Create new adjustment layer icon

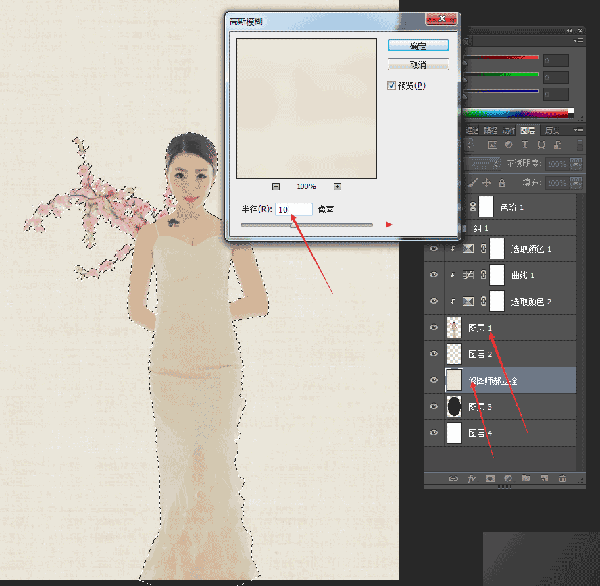(x=508, y=478)
